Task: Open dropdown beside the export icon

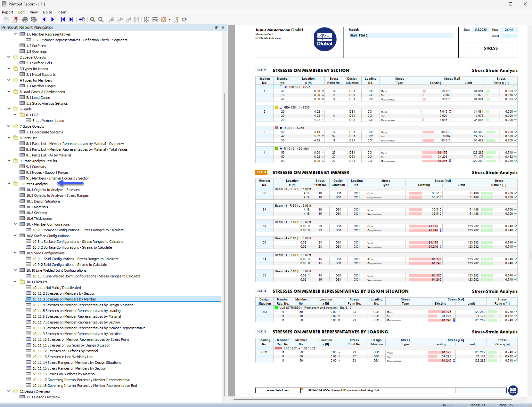Action: (x=169, y=20)
